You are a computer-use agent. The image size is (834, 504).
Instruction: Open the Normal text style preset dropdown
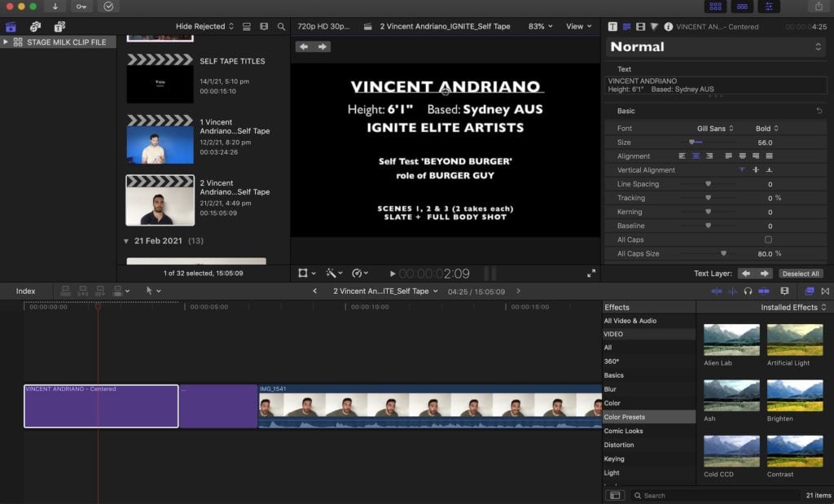click(716, 46)
